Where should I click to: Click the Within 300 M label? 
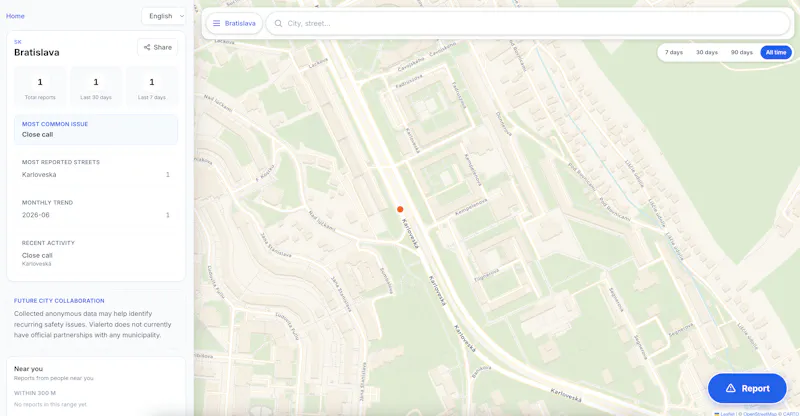[35, 393]
